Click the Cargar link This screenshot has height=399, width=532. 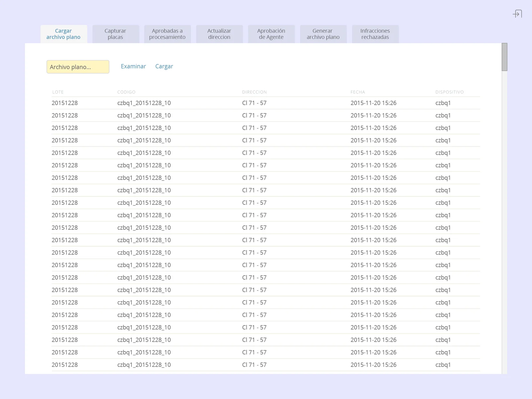click(164, 66)
